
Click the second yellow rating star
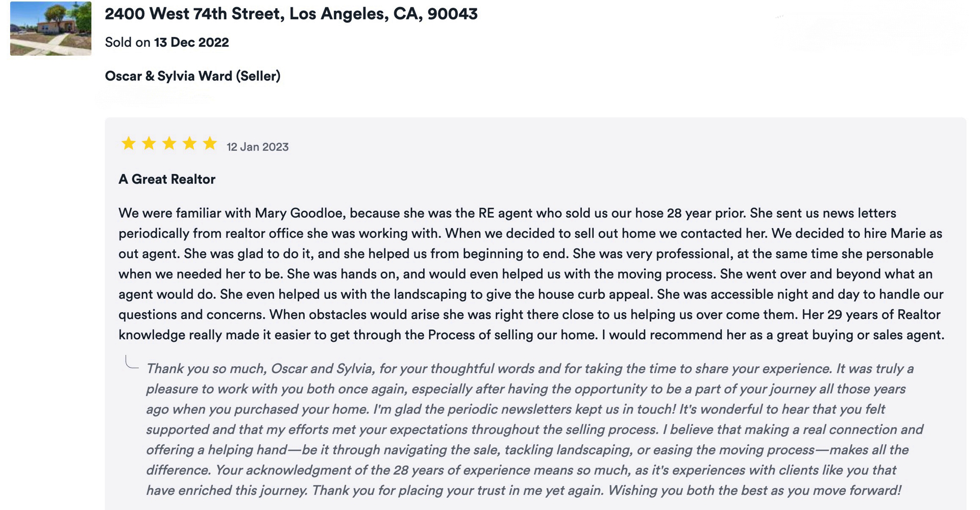tap(149, 144)
